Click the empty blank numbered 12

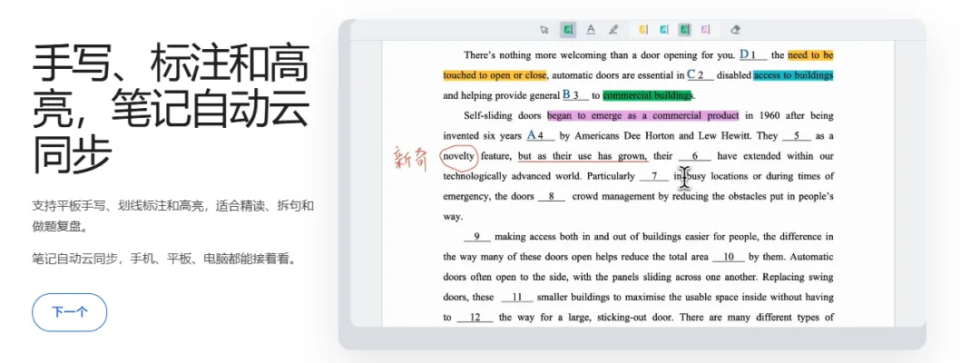[475, 318]
